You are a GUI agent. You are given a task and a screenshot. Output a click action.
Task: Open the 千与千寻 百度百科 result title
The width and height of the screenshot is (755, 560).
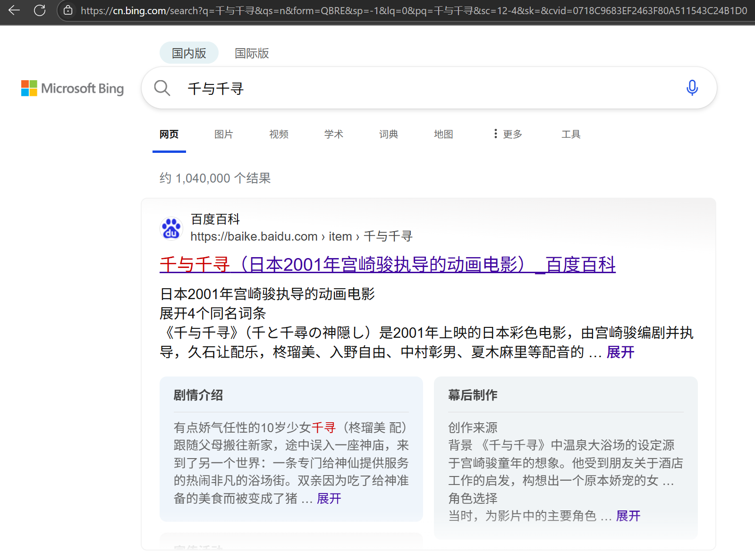(x=388, y=264)
